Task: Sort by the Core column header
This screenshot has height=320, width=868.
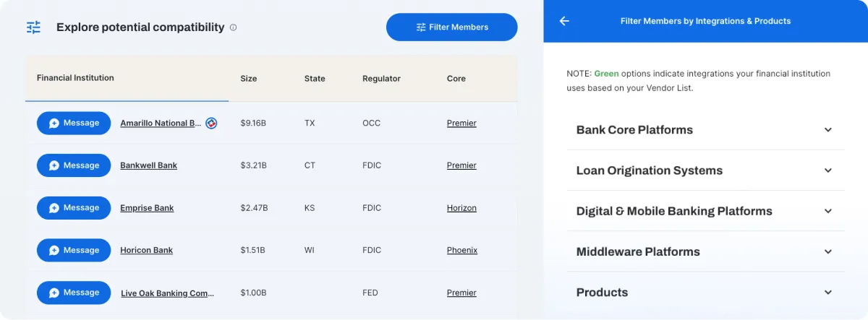Action: tap(456, 79)
